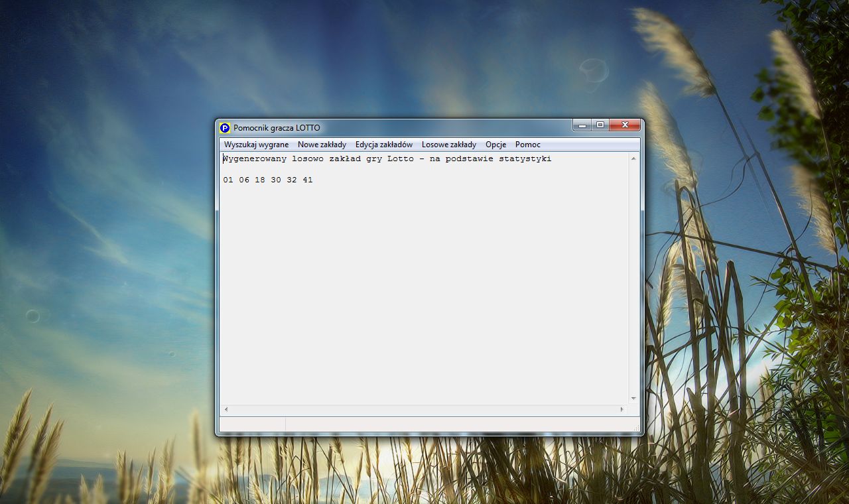Open the Nowe zakłady menu
Screen dimensions: 849x504
(322, 145)
